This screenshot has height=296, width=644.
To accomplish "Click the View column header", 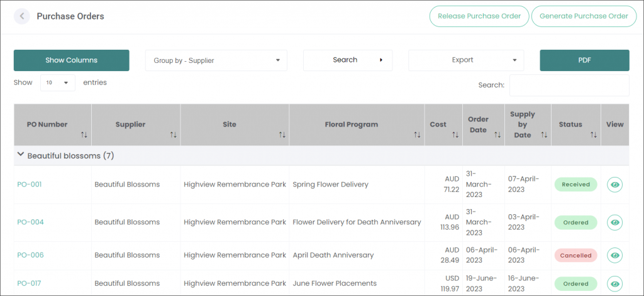I will (x=615, y=125).
